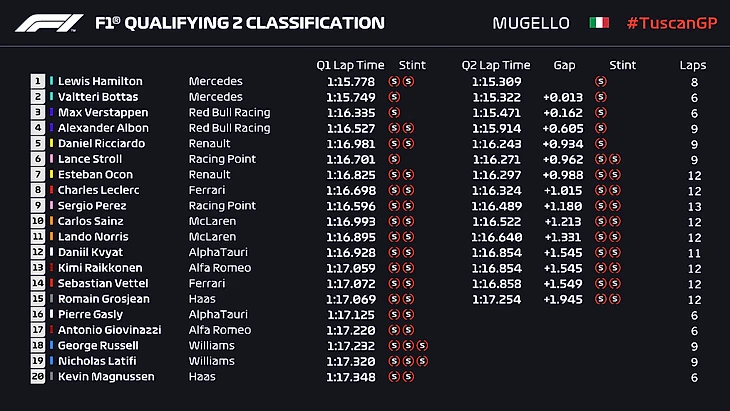Click Stroll's Q1 stint tyre icon
Screen dimensions: 730x411
(394, 159)
